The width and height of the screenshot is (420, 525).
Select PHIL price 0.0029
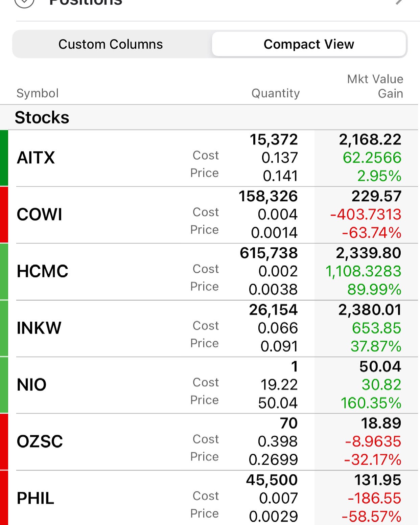coord(273,517)
